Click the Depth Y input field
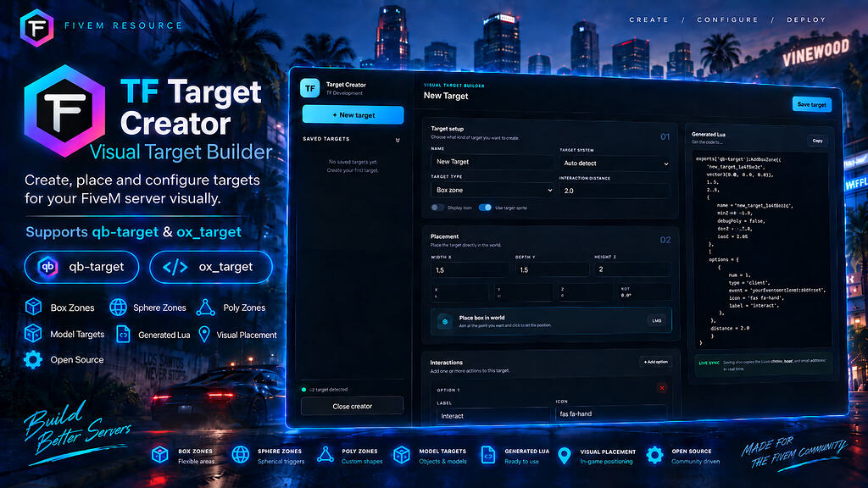The height and width of the screenshot is (488, 868). (552, 270)
